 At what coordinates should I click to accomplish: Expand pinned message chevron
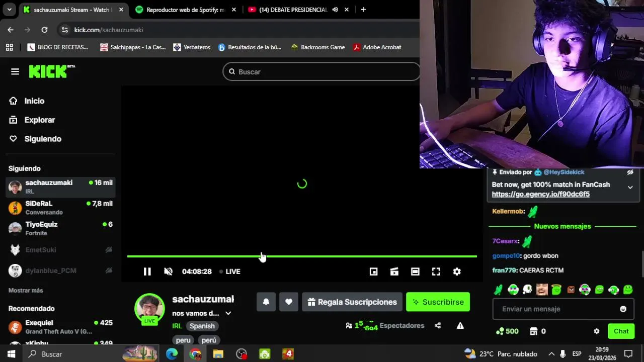630,187
